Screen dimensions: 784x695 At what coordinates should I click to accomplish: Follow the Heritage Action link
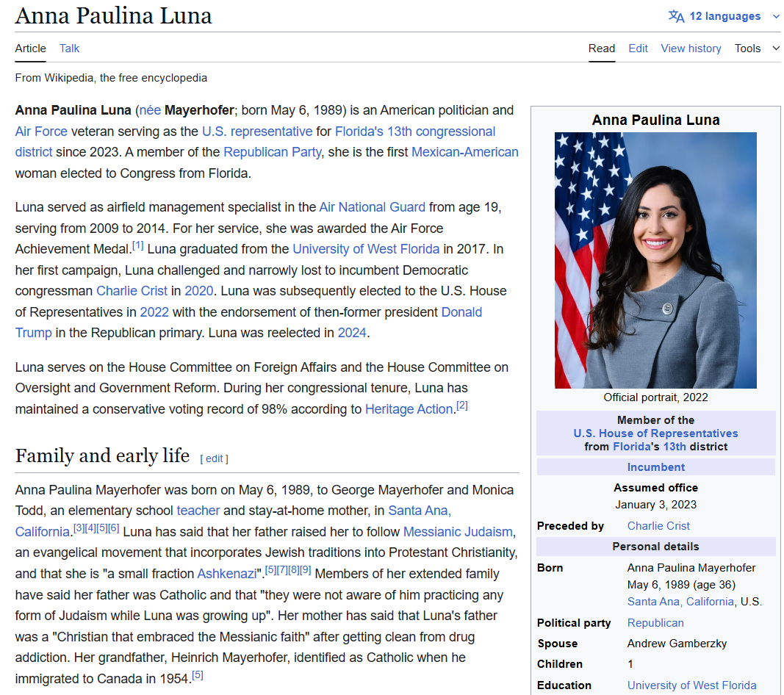pos(409,409)
